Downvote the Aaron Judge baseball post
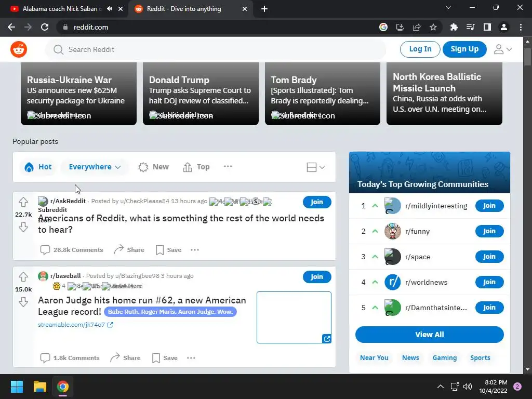The height and width of the screenshot is (399, 532). point(23,302)
